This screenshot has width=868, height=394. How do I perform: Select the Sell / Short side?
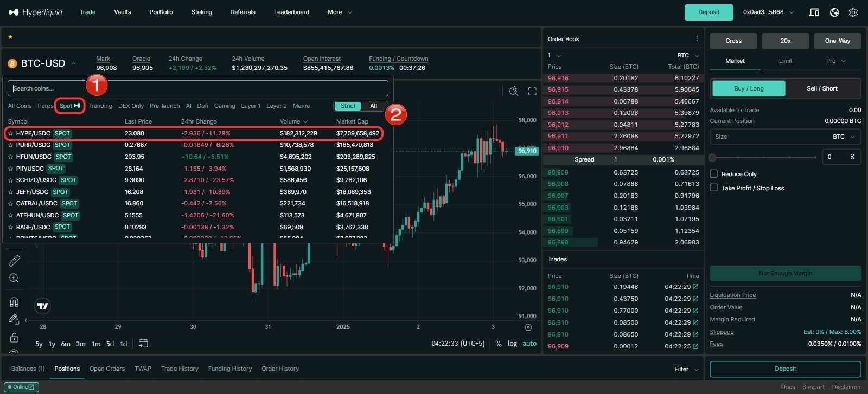[822, 88]
